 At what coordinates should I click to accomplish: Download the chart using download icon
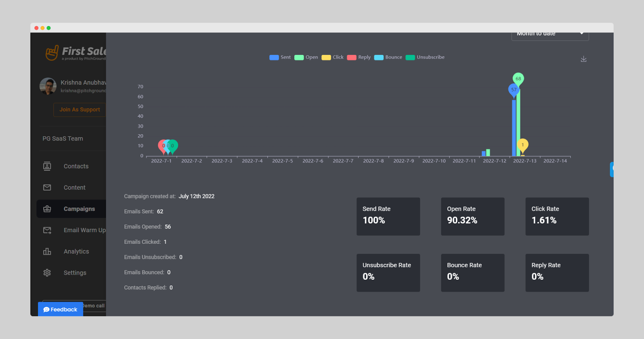coord(584,59)
